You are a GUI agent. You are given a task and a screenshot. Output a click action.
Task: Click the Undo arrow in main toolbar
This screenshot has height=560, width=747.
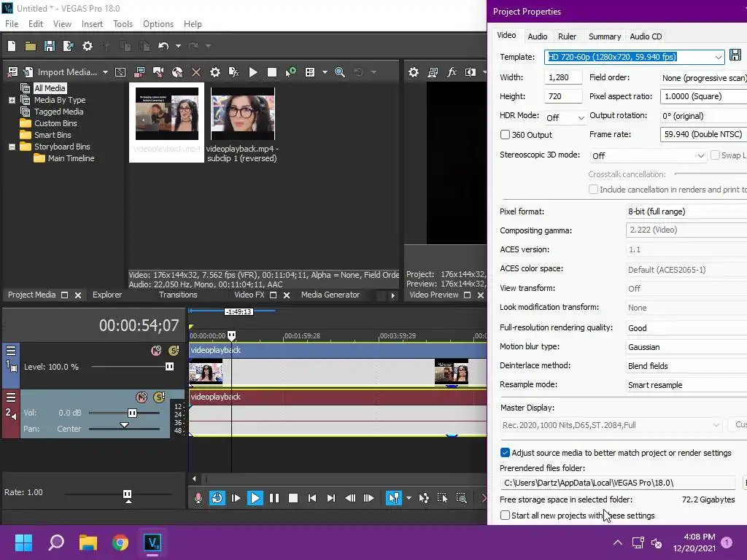point(163,46)
